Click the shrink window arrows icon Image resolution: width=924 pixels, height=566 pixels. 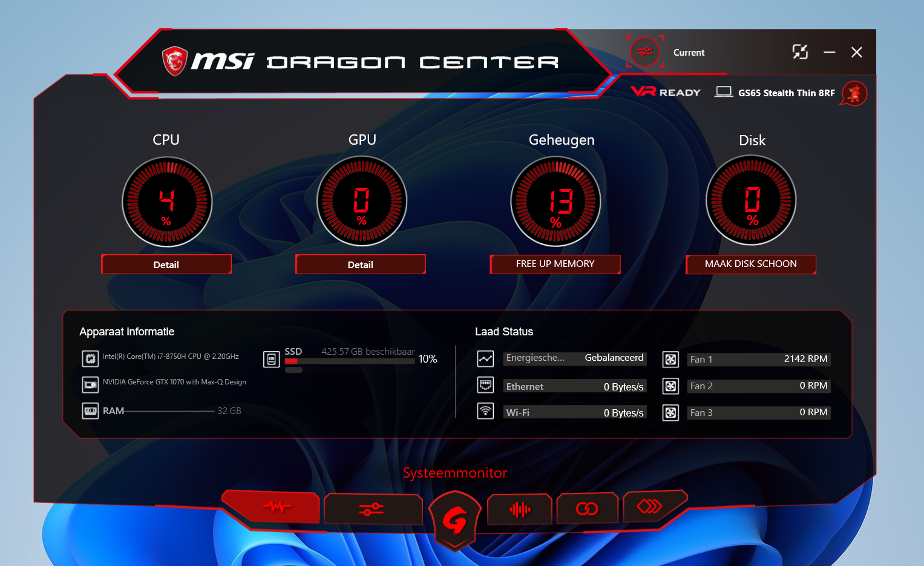point(801,52)
